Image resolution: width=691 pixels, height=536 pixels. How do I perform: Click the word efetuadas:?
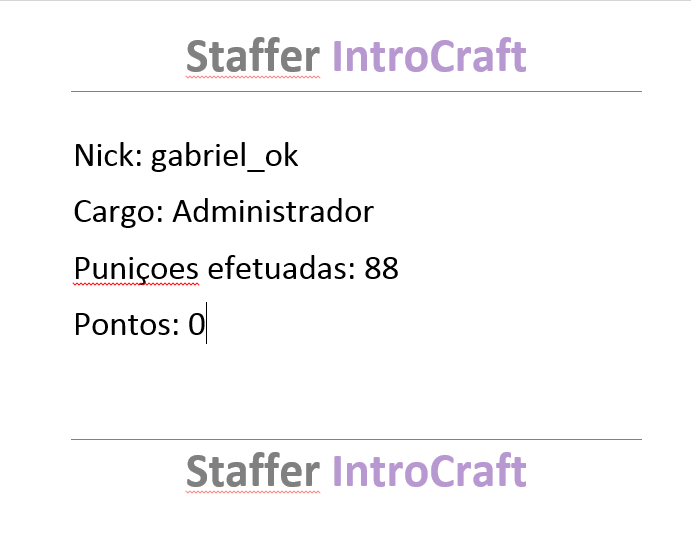point(281,268)
